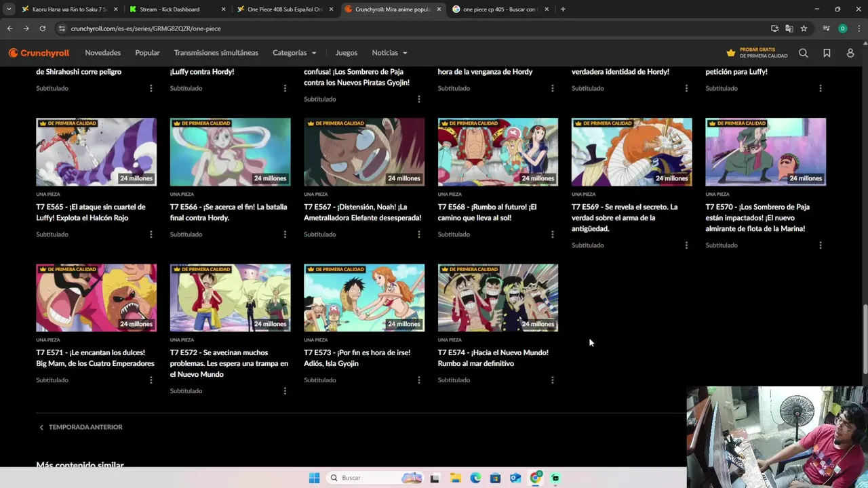Viewport: 868px width, 488px height.
Task: Close the Stream - Kick Dashboard tab
Action: (x=223, y=9)
